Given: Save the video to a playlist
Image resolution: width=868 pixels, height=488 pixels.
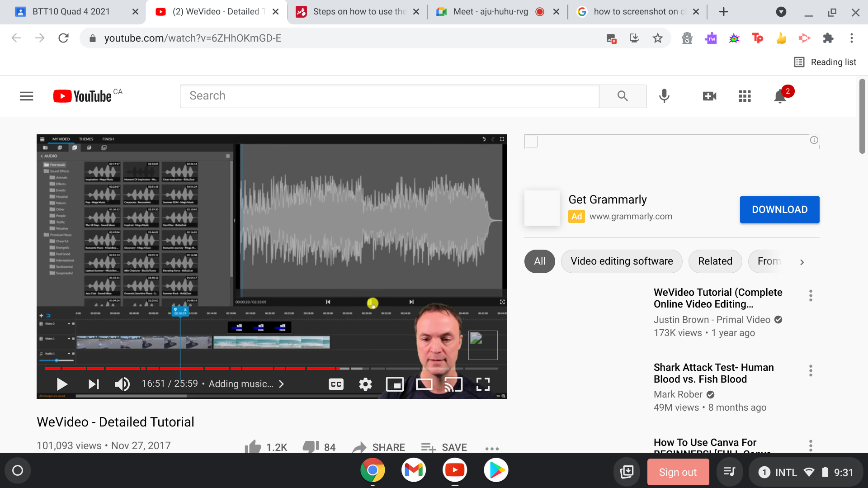Looking at the screenshot, I should pyautogui.click(x=444, y=447).
